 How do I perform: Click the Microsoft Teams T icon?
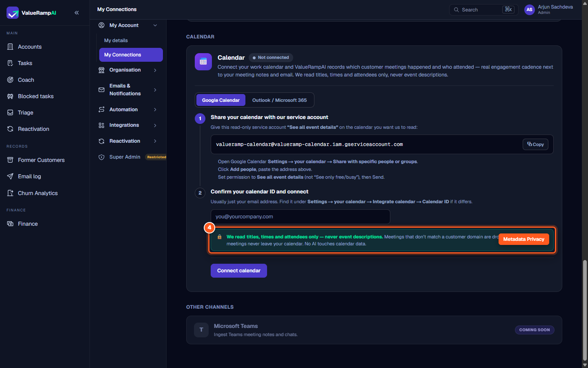click(x=201, y=330)
